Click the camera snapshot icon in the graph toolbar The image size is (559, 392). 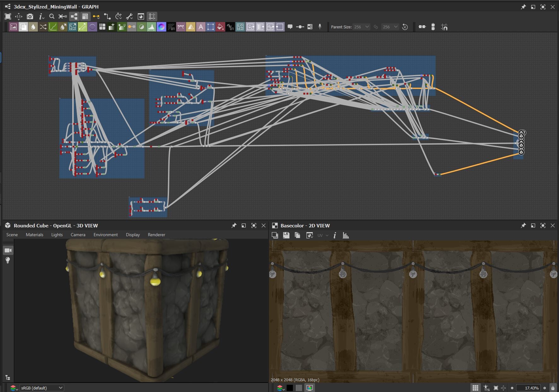(30, 16)
